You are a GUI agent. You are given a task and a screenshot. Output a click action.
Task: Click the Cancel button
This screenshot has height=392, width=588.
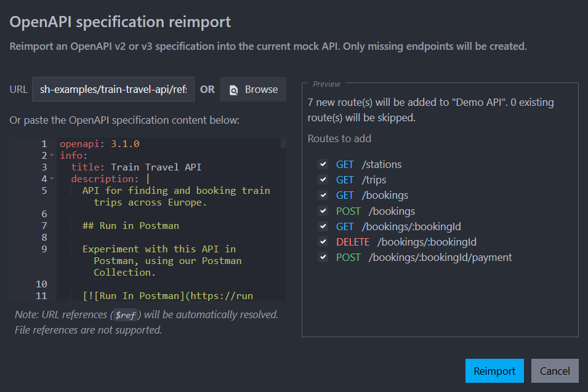(555, 371)
